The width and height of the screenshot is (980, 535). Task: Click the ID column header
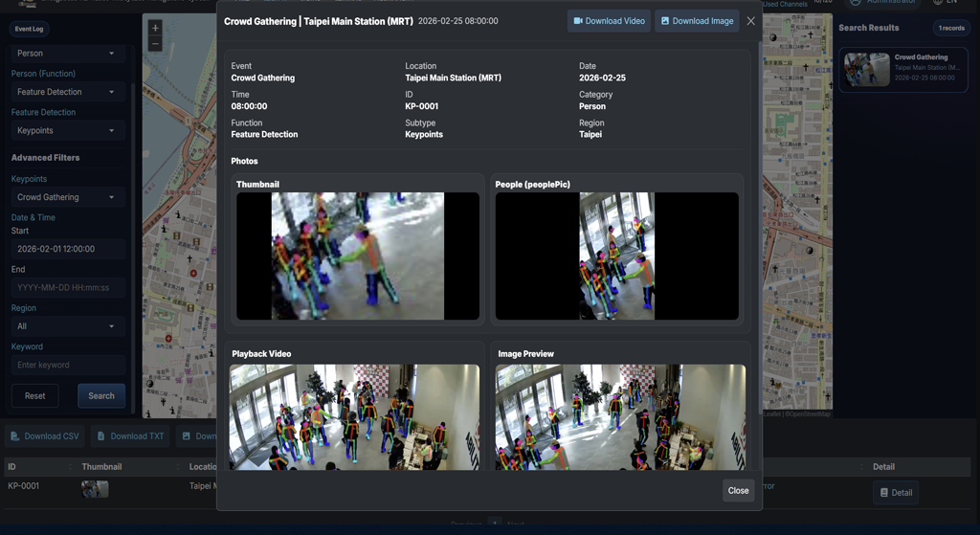point(11,467)
